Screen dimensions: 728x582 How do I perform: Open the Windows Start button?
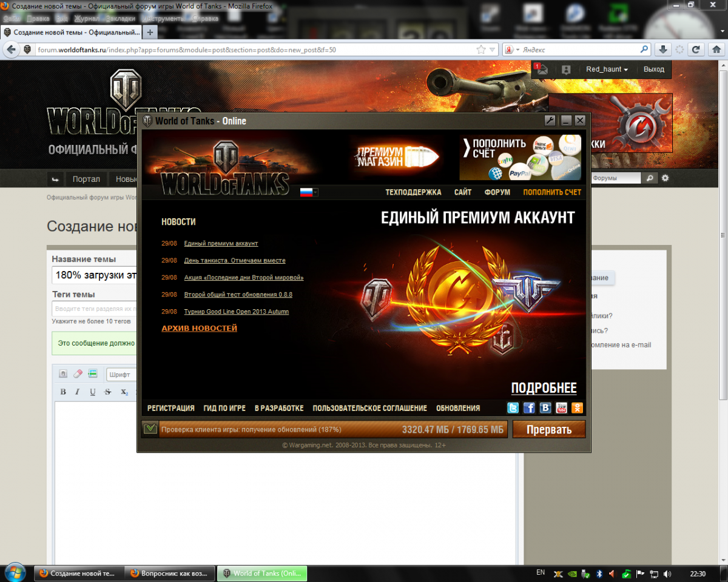click(x=14, y=573)
